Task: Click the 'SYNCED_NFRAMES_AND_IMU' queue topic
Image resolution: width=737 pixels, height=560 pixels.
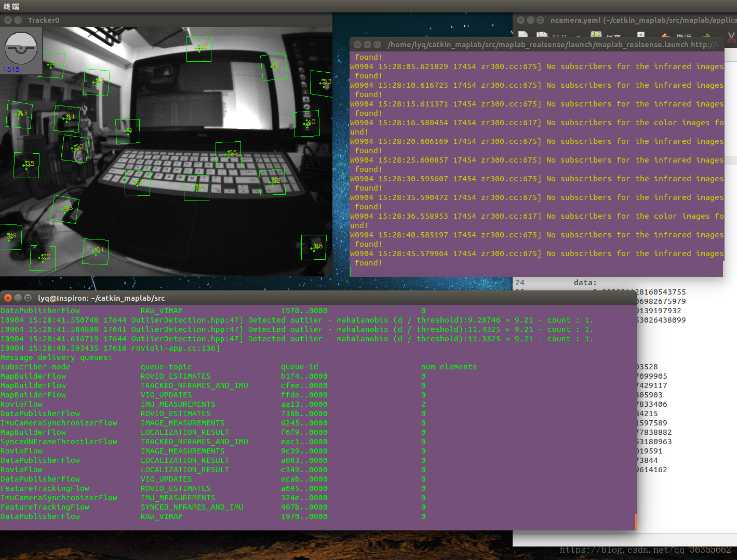Action: tap(192, 507)
